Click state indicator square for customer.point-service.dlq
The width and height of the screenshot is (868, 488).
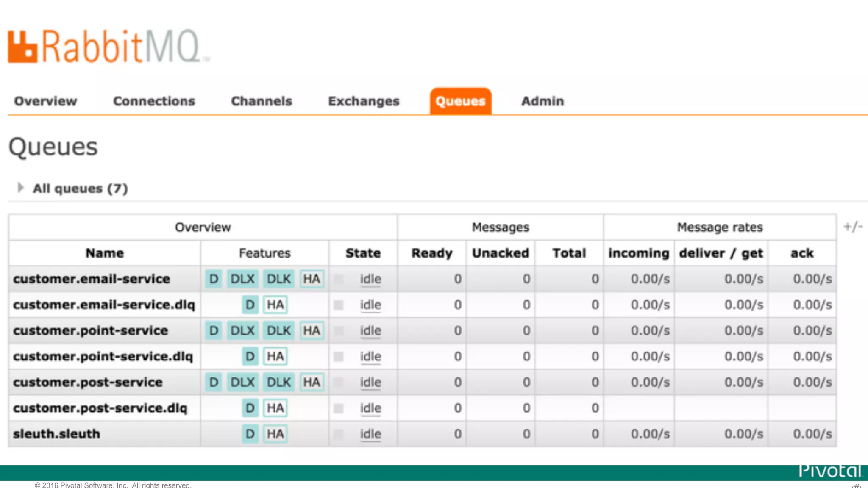pos(338,357)
